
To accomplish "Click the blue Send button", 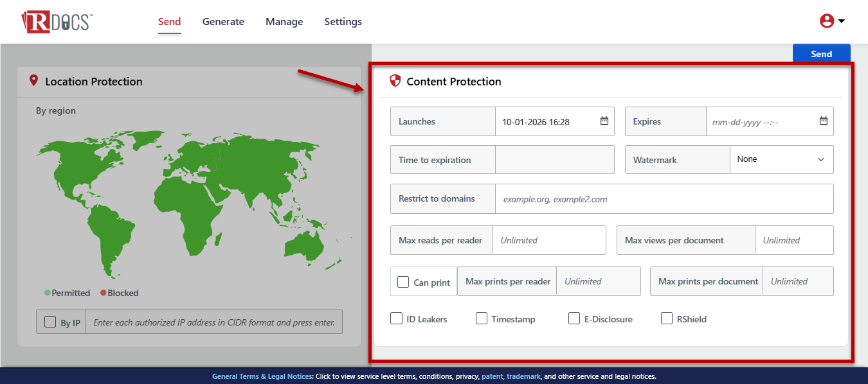I will [x=822, y=54].
